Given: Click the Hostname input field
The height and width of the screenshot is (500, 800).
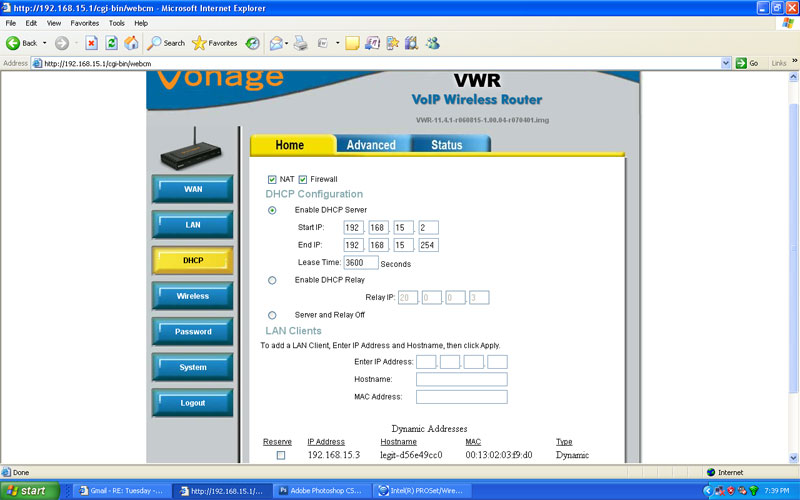Looking at the screenshot, I should [461, 379].
